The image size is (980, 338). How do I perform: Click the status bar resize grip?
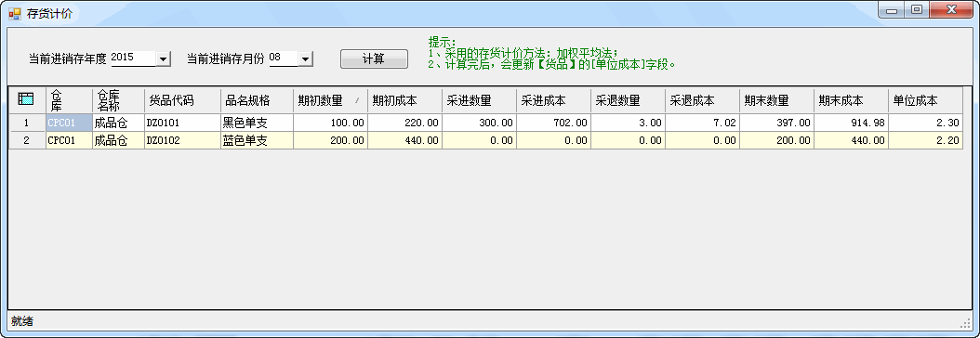[965, 323]
